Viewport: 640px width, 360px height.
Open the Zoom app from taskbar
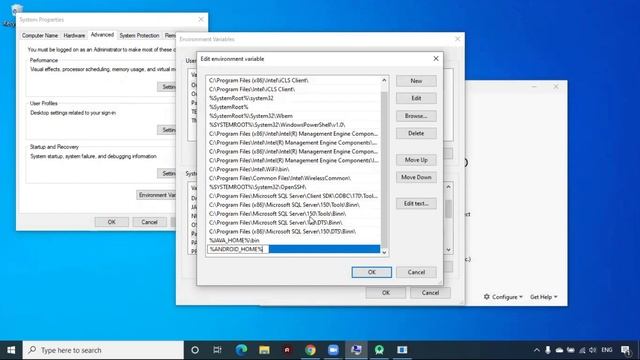pyautogui.click(x=333, y=350)
